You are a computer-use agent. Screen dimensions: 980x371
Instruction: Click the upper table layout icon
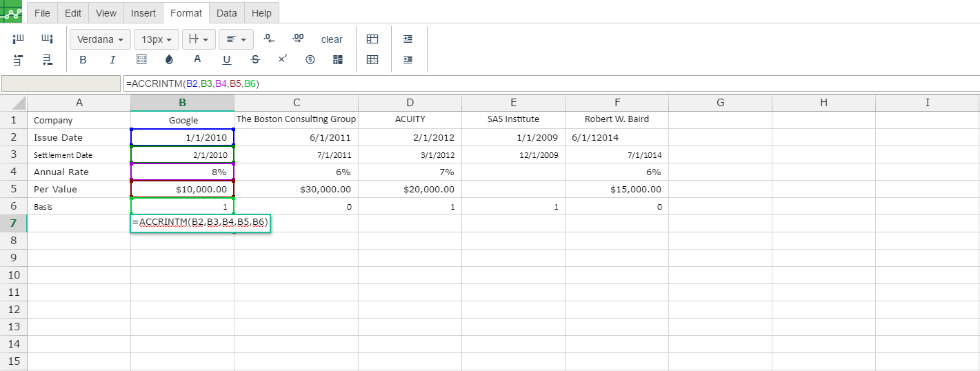click(x=372, y=39)
